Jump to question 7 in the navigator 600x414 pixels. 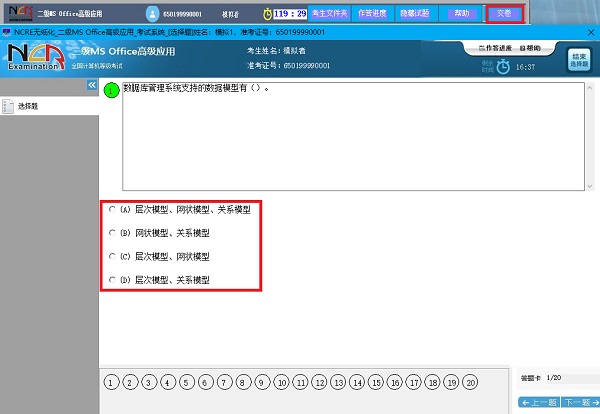[x=224, y=382]
